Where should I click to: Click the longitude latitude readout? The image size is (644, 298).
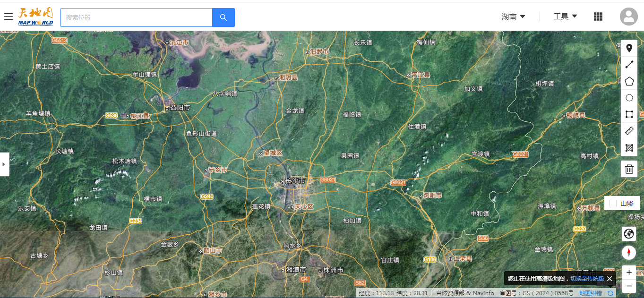[393, 293]
